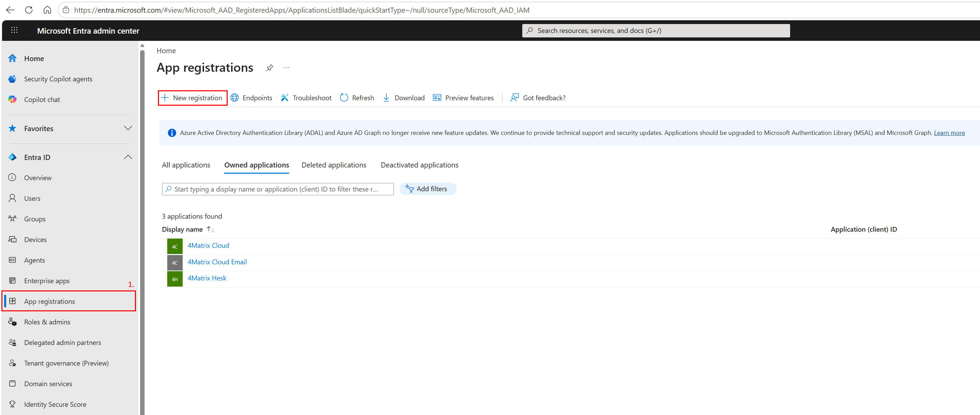Open the 4Matrix Hesk application
This screenshot has height=415, width=980.
coord(207,278)
